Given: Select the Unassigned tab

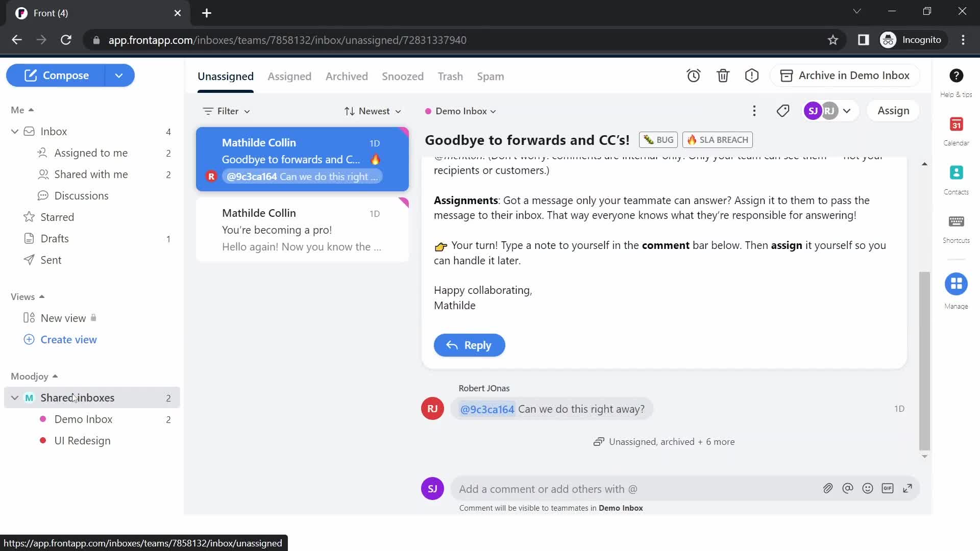Looking at the screenshot, I should [x=226, y=76].
